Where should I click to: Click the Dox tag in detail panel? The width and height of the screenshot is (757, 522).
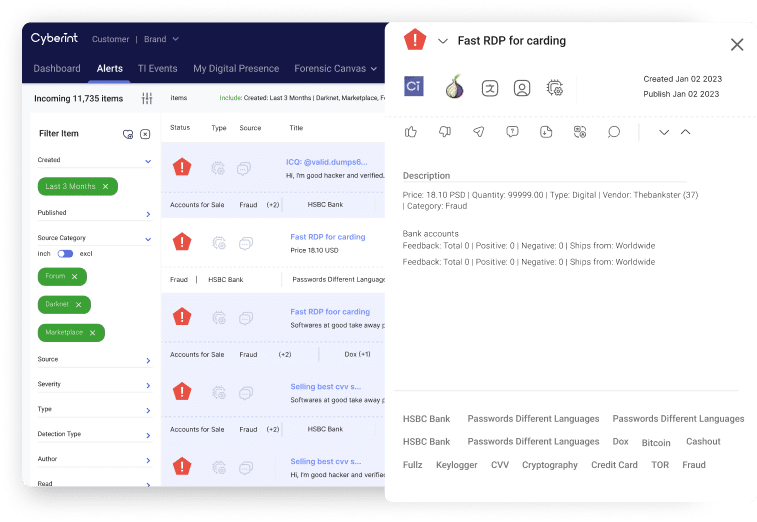620,441
